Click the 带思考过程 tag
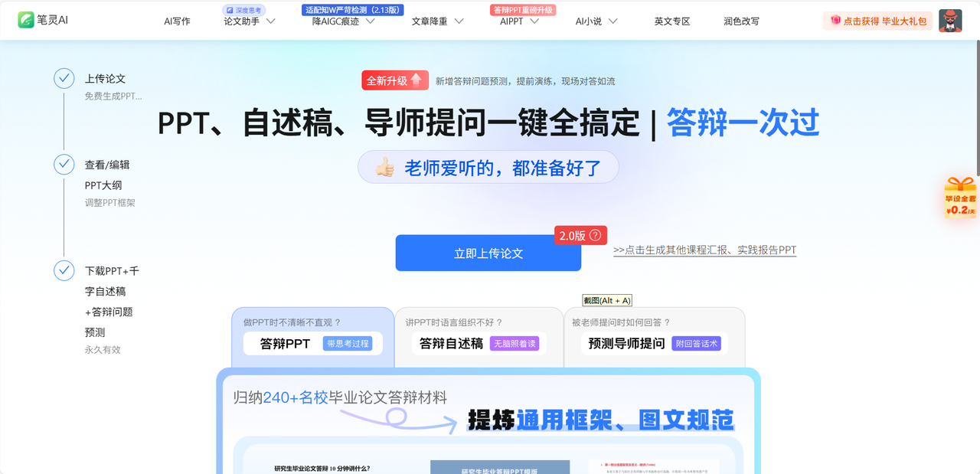980x474 pixels. tap(348, 344)
